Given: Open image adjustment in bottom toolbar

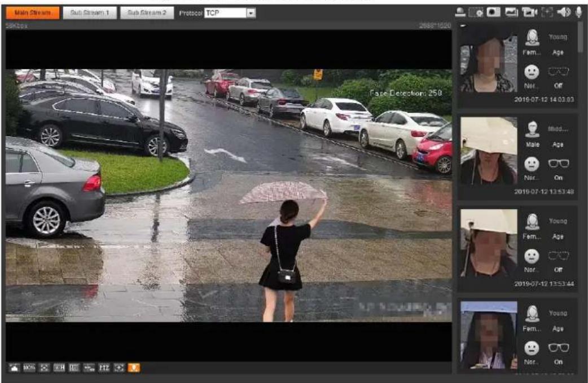Looking at the screenshot, I should point(14,368).
